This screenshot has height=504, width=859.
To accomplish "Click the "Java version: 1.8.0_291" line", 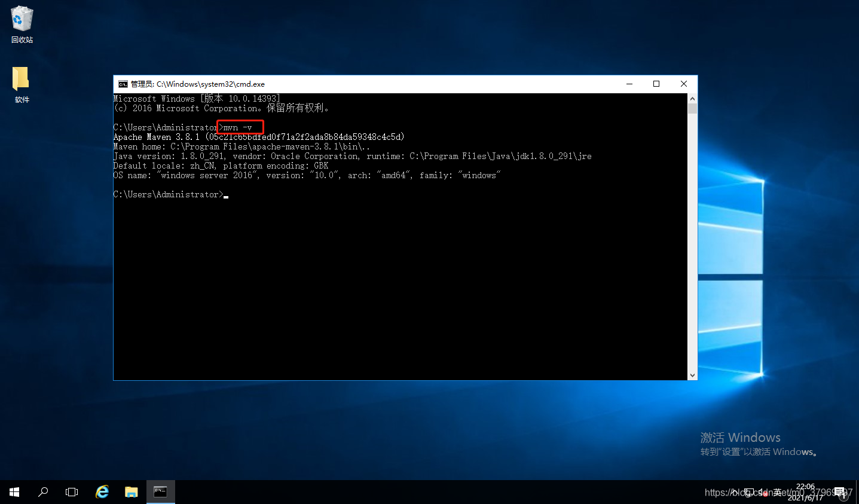I will coord(353,156).
